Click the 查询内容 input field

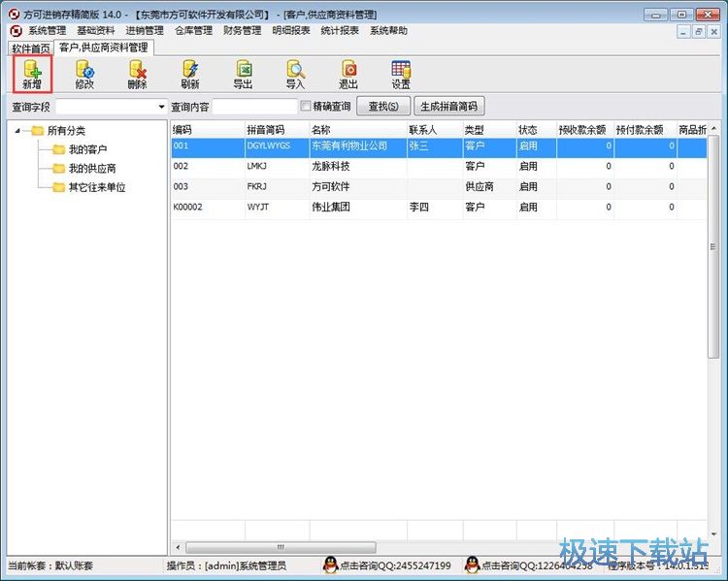[x=254, y=107]
